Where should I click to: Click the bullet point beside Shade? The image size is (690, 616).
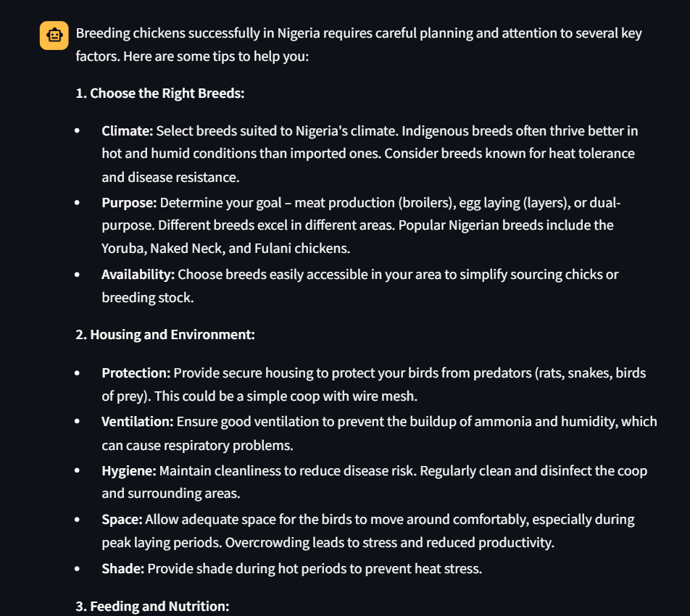click(78, 569)
